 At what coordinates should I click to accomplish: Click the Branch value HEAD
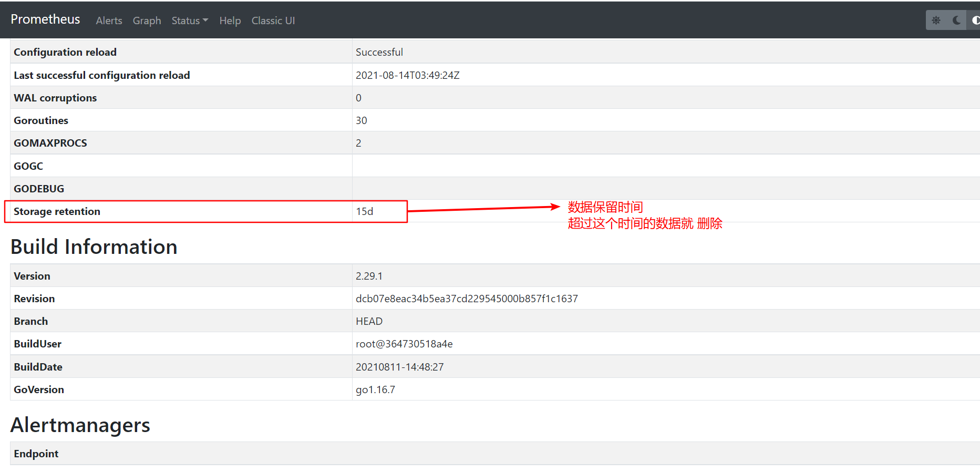pos(369,321)
